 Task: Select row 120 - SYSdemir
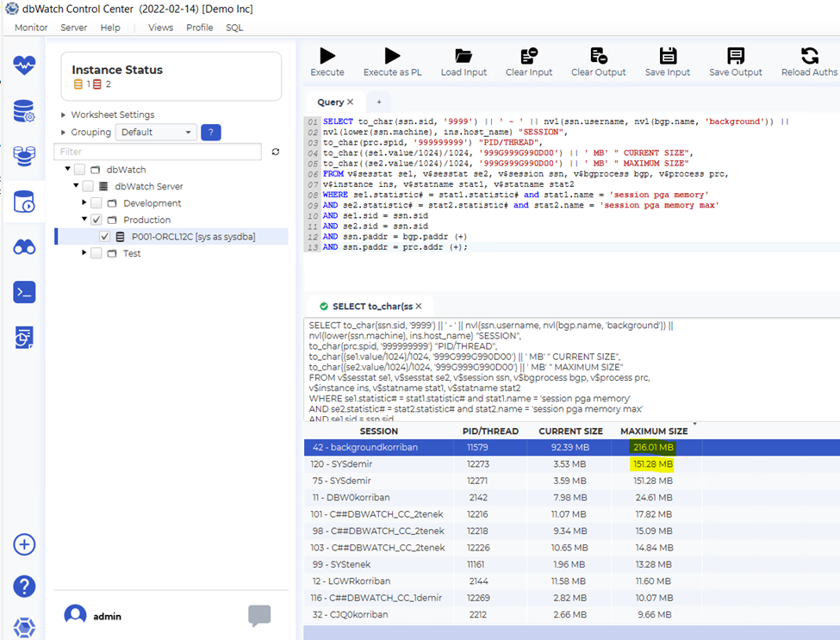point(571,463)
